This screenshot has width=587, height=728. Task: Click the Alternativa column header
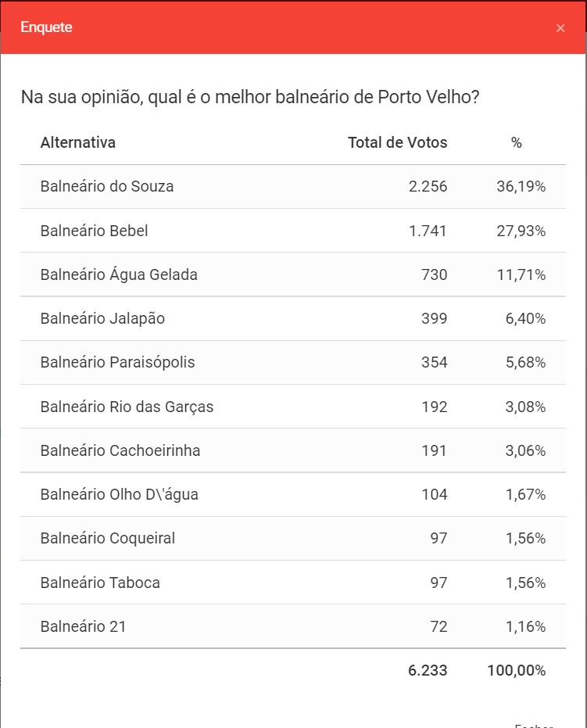(x=78, y=142)
